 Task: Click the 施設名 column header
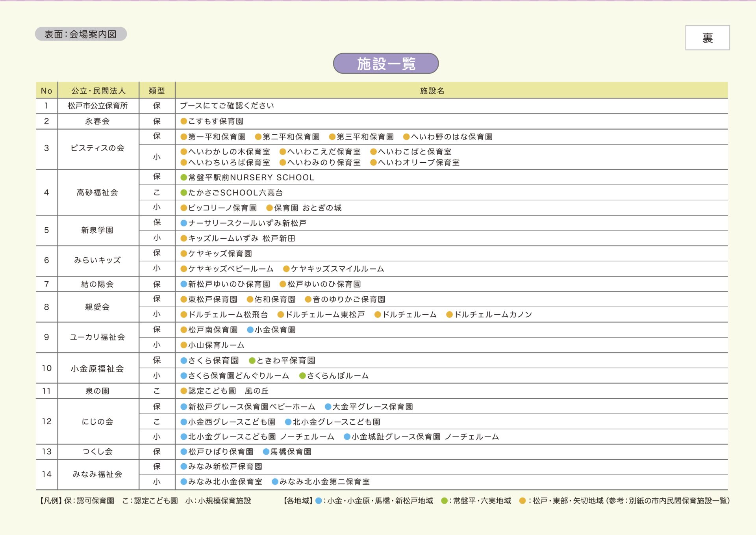pyautogui.click(x=432, y=91)
